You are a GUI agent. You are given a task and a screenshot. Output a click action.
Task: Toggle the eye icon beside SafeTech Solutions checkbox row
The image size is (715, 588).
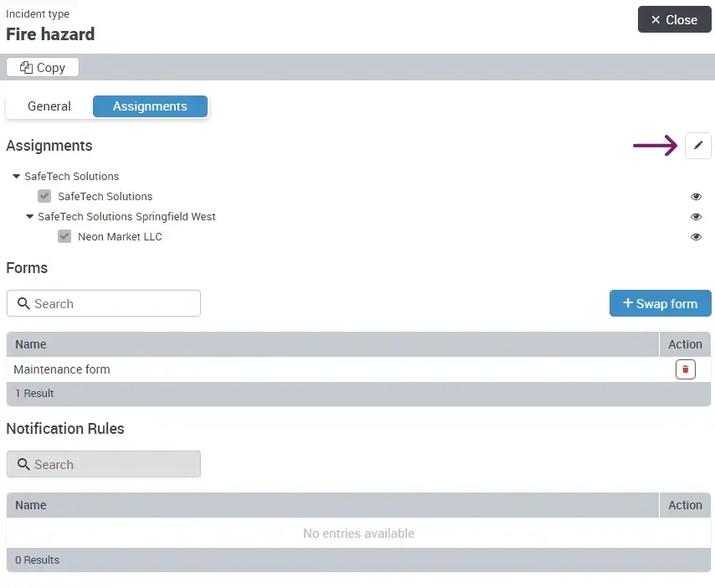click(696, 197)
